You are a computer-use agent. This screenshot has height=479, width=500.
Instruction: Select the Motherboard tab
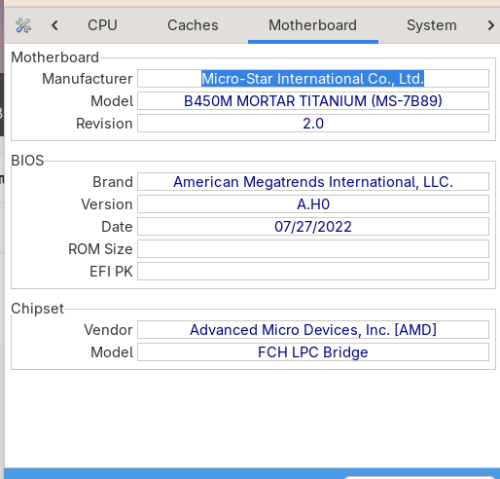click(313, 25)
